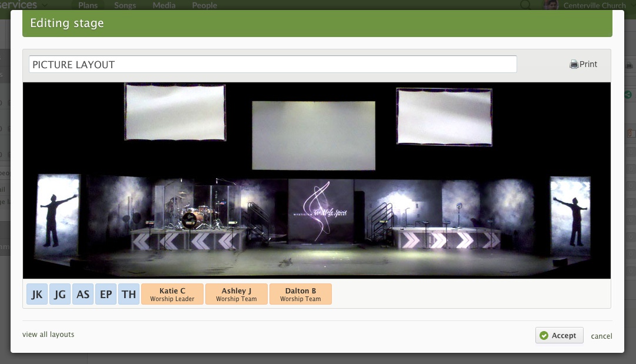Select Plans in the navigation bar
The height and width of the screenshot is (364, 636).
click(88, 5)
